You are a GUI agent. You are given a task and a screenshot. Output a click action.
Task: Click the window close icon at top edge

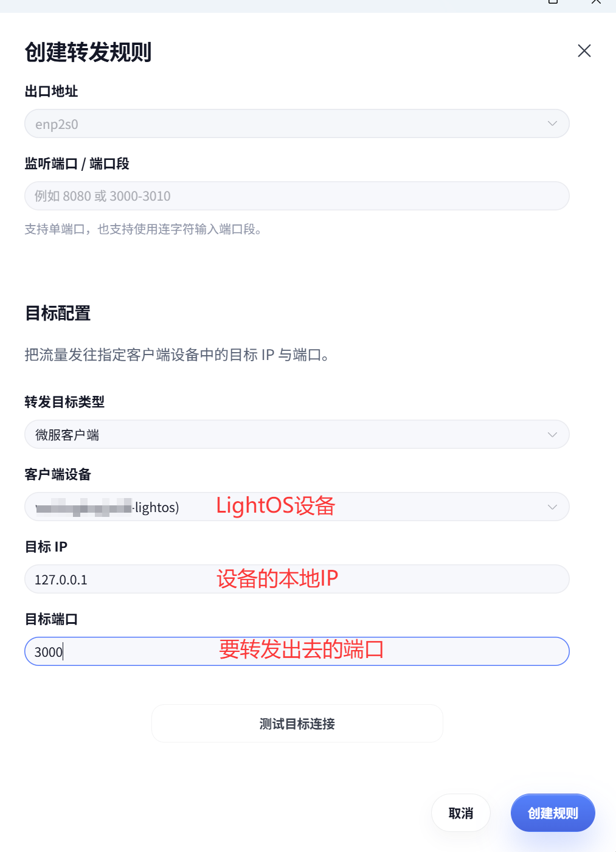[596, 2]
